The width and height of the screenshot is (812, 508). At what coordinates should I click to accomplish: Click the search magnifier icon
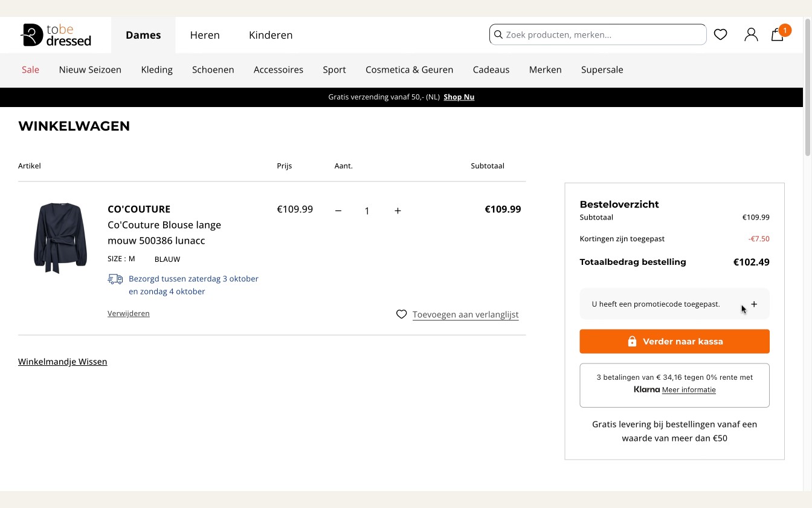[498, 34]
